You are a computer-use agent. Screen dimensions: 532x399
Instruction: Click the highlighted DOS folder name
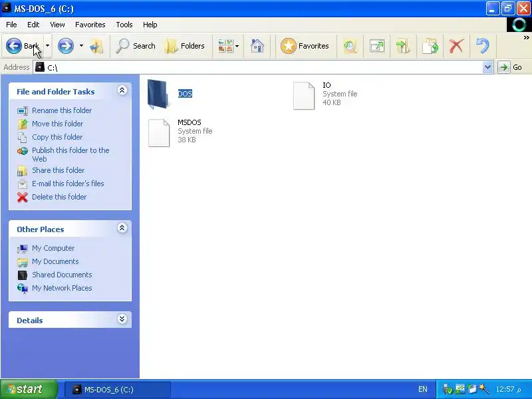point(185,94)
